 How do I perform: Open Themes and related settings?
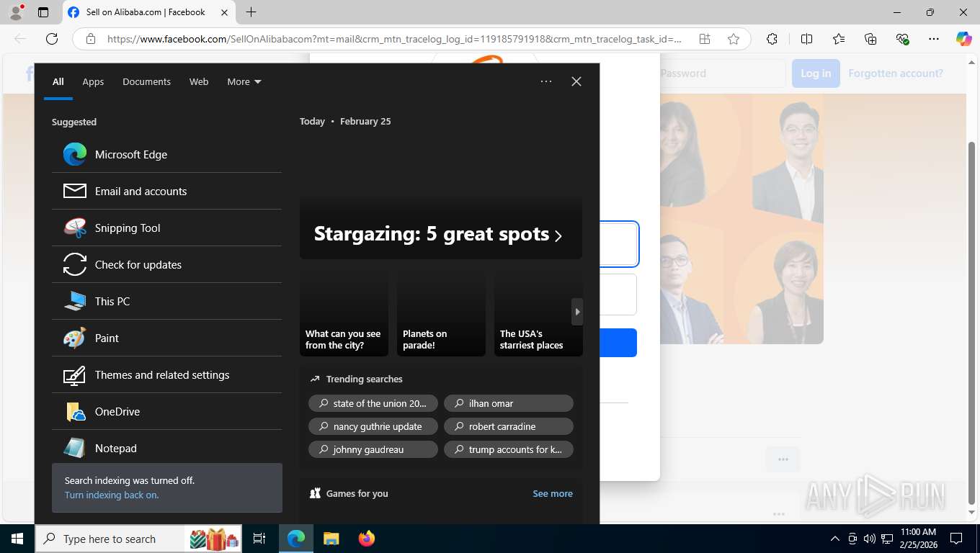(166, 374)
